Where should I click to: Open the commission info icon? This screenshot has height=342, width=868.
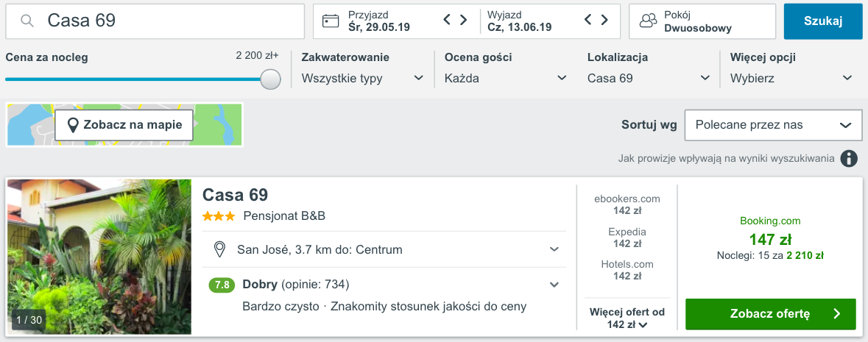849,158
